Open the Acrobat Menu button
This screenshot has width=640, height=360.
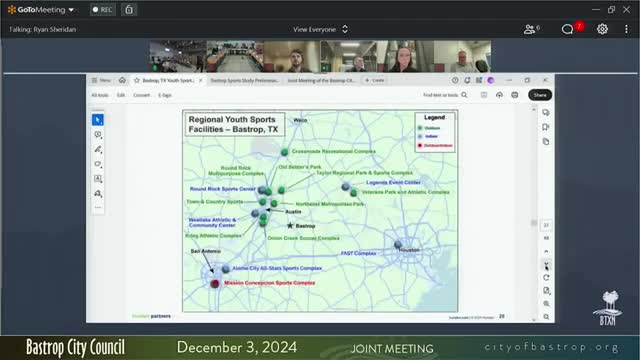(101, 80)
